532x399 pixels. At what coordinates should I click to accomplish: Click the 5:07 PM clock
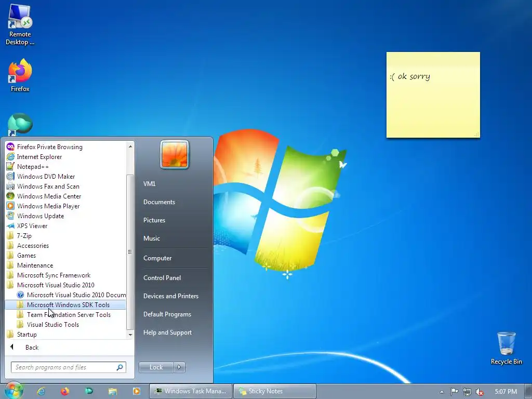click(506, 392)
